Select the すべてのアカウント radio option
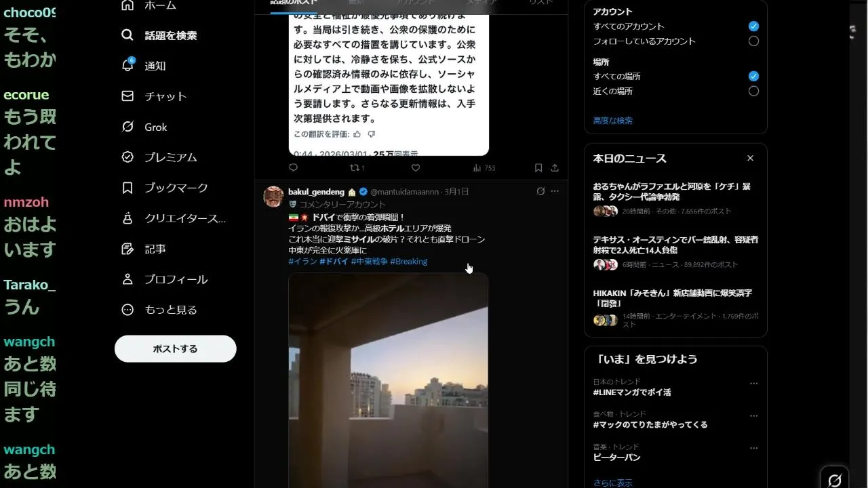Viewport: 868px width, 488px height. [753, 26]
